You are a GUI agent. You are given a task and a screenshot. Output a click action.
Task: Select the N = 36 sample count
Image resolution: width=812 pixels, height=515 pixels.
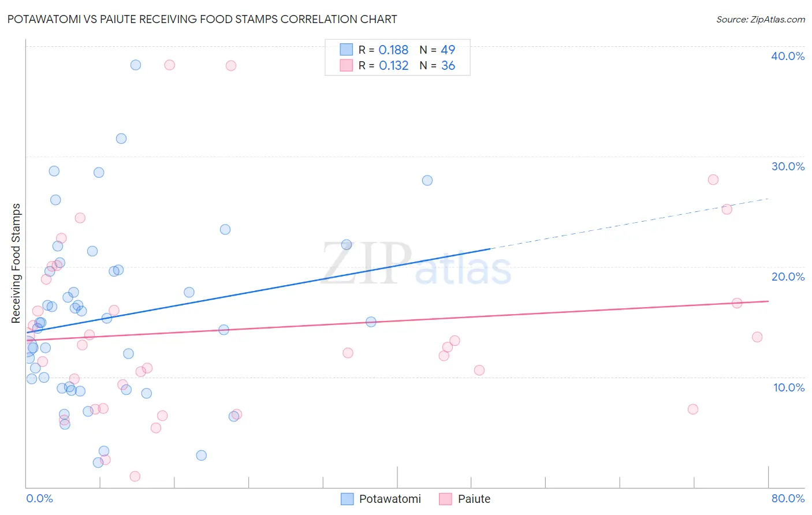[x=437, y=65]
